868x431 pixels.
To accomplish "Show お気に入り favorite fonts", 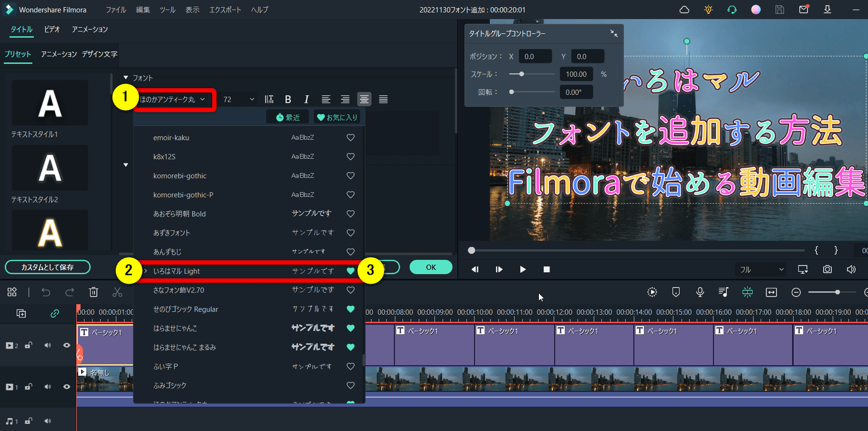I will coord(337,117).
